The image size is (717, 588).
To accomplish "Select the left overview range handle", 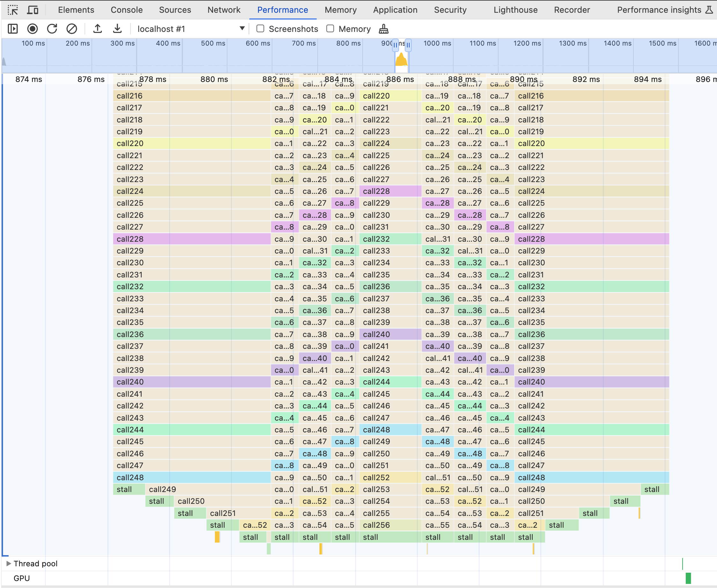I will click(x=395, y=45).
